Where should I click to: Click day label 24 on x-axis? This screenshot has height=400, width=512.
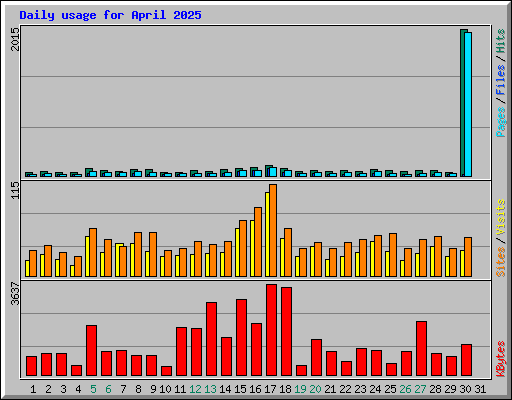(x=375, y=389)
